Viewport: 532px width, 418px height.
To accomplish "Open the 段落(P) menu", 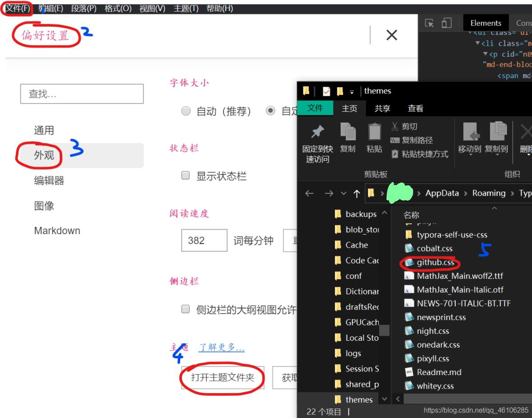I will 84,8.
